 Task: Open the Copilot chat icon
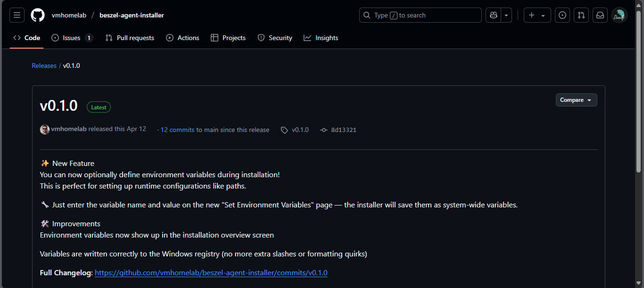pyautogui.click(x=494, y=15)
